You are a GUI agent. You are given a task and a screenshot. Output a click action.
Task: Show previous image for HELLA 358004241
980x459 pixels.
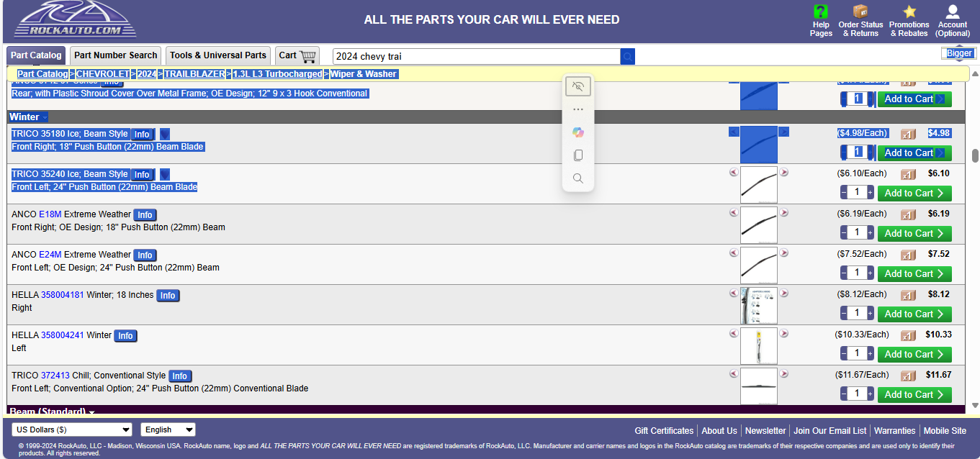tap(734, 333)
